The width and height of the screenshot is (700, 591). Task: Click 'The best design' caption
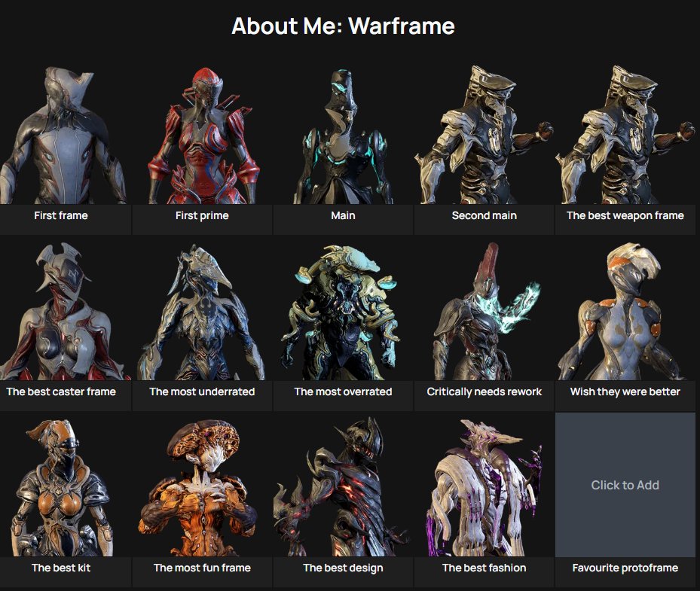pos(343,568)
